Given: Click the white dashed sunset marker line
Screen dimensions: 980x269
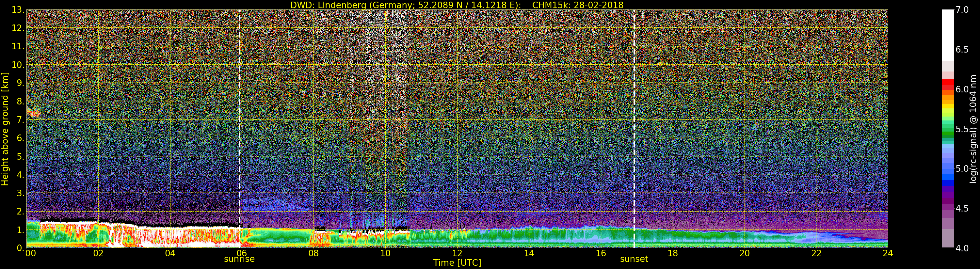Looking at the screenshot, I should tap(634, 129).
